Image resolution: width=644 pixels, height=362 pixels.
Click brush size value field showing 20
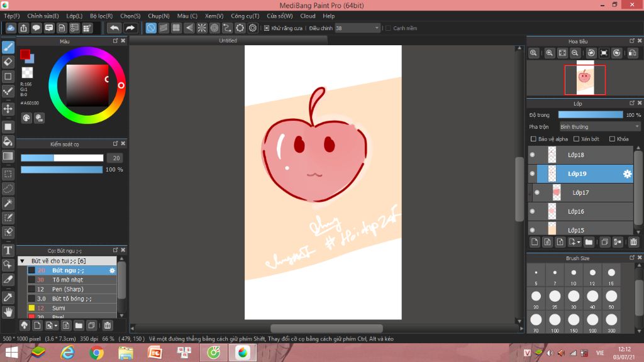click(x=116, y=158)
